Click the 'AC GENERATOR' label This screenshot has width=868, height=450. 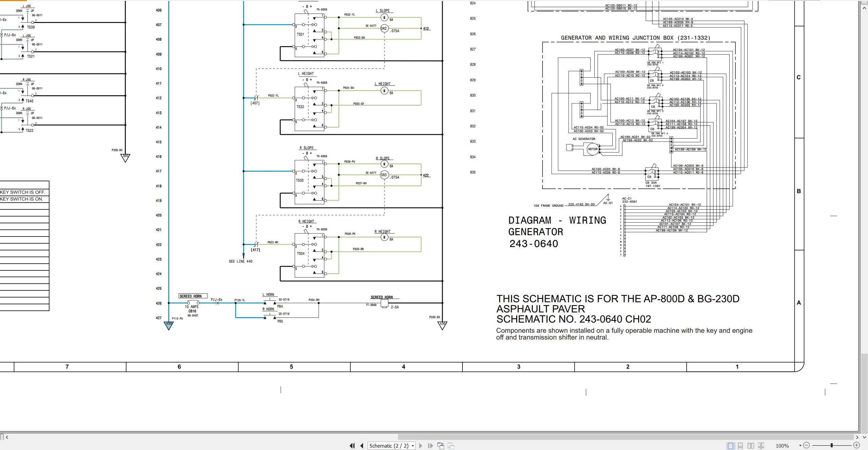click(x=584, y=139)
